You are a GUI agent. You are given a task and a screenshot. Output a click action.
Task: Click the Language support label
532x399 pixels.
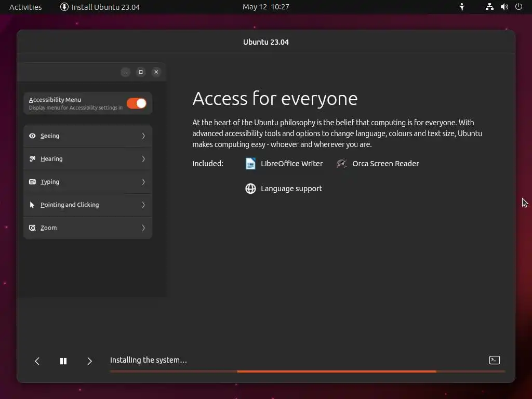[291, 189]
